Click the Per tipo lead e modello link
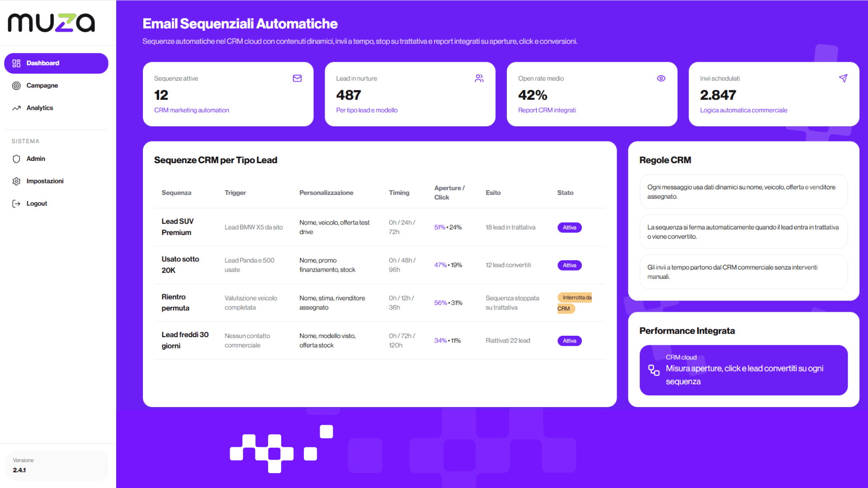The image size is (868, 488). coord(367,110)
